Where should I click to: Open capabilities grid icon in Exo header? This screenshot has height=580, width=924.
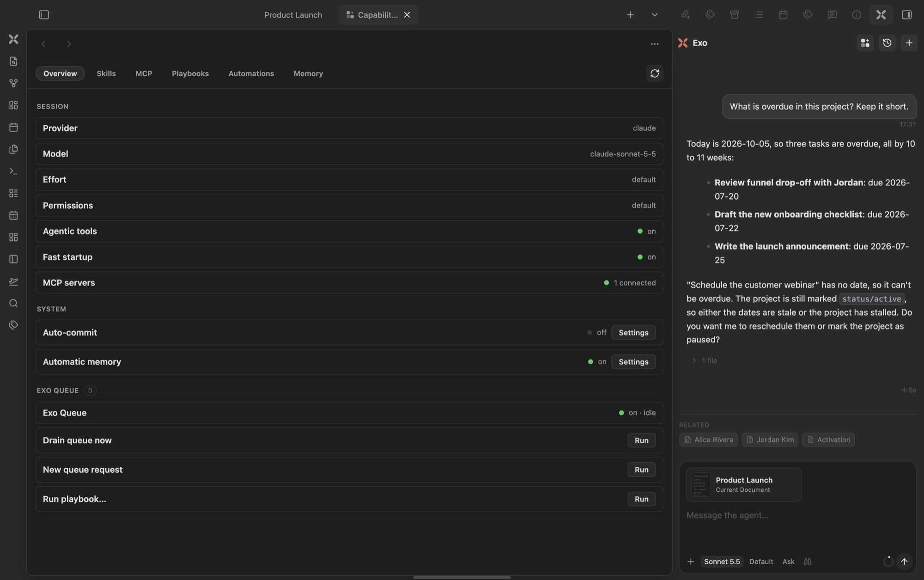865,43
